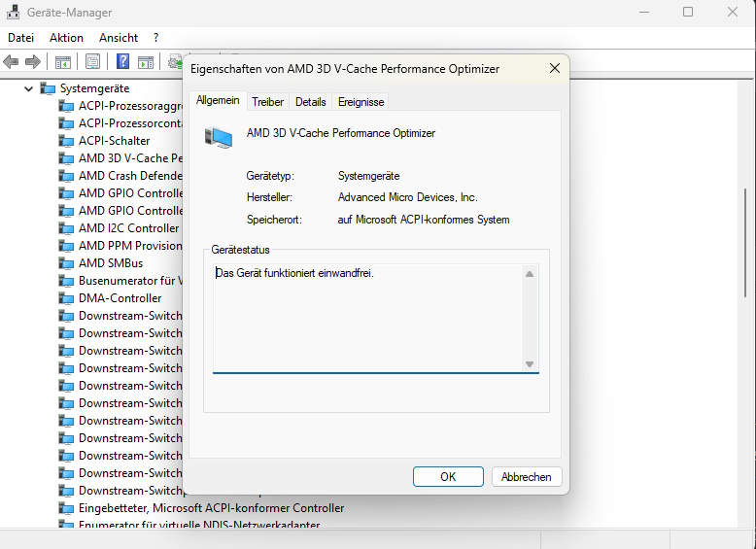Click the update driver gear icon in toolbar
Screen dimensions: 756x549
coord(175,61)
